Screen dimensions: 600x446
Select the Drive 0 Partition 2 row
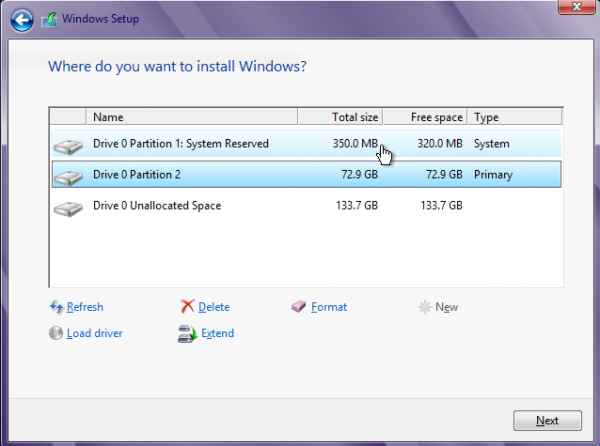pos(307,174)
